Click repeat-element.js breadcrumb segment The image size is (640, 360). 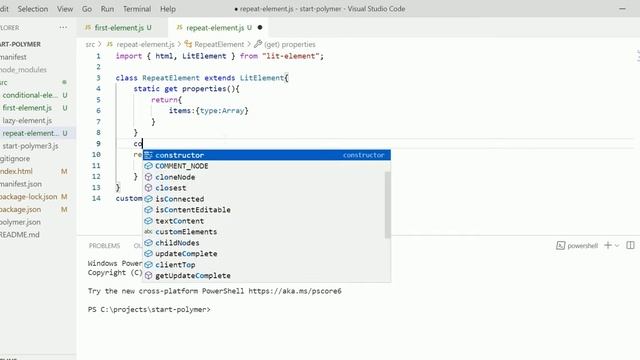(x=145, y=44)
